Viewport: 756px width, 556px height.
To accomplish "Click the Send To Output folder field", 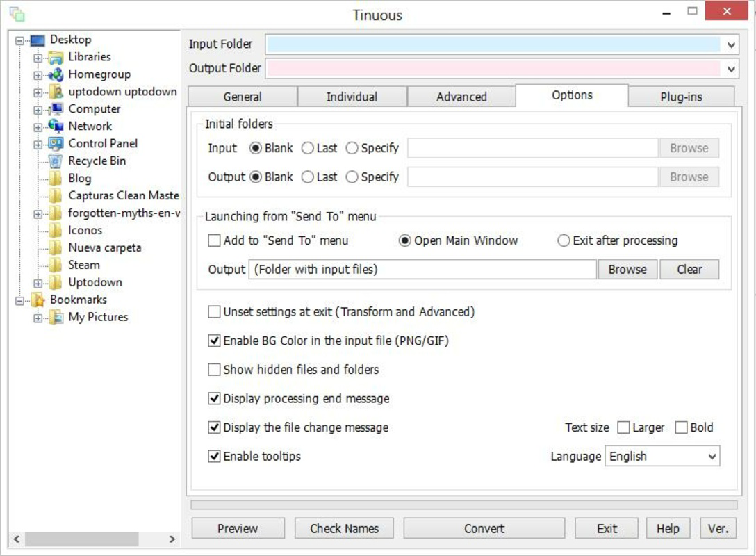I will (x=422, y=269).
